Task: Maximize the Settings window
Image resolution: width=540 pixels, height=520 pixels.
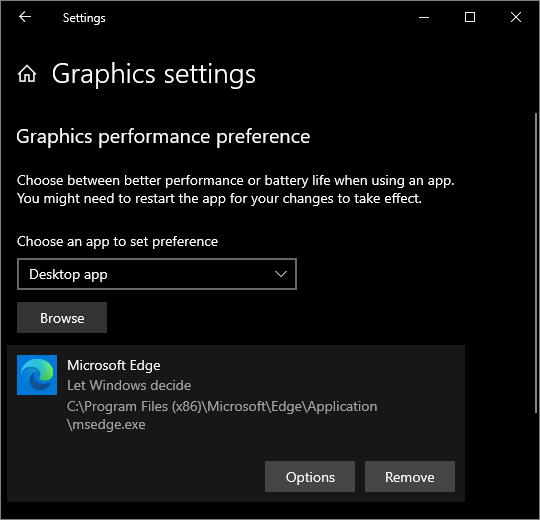Action: click(x=470, y=17)
